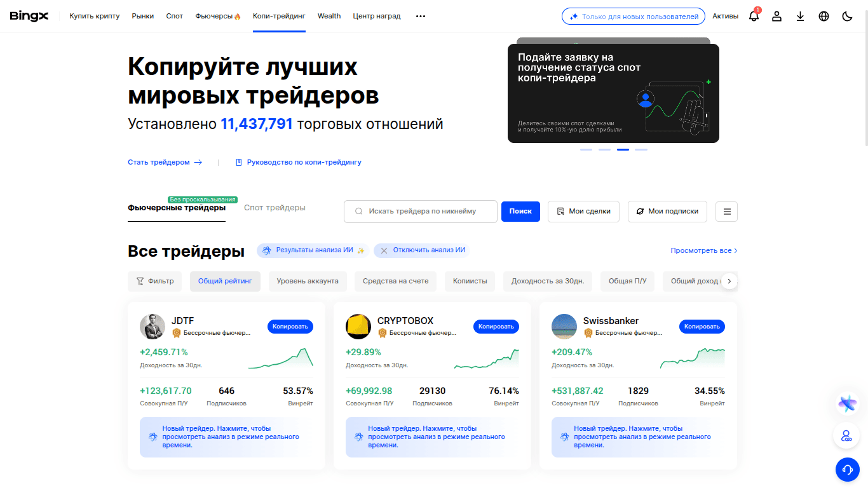The image size is (868, 488).
Task: Click Swissbanker trader avatar
Action: click(x=564, y=327)
